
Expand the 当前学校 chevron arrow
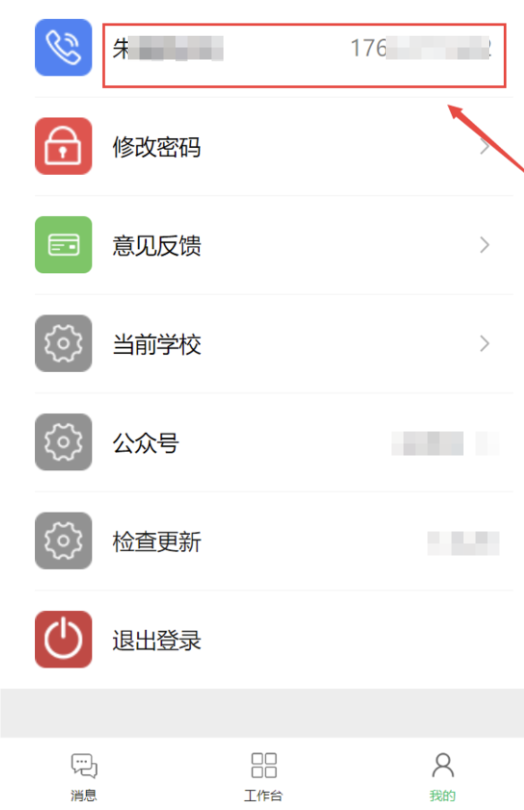click(x=484, y=344)
